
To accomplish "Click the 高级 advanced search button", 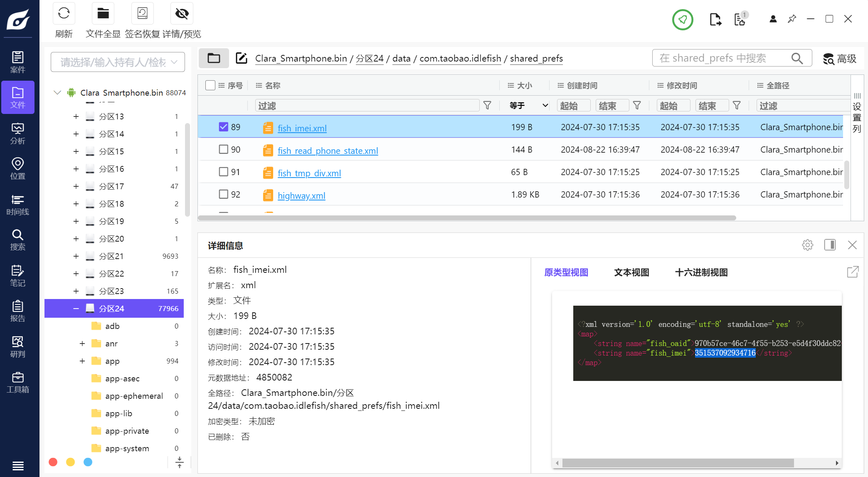I will click(840, 59).
